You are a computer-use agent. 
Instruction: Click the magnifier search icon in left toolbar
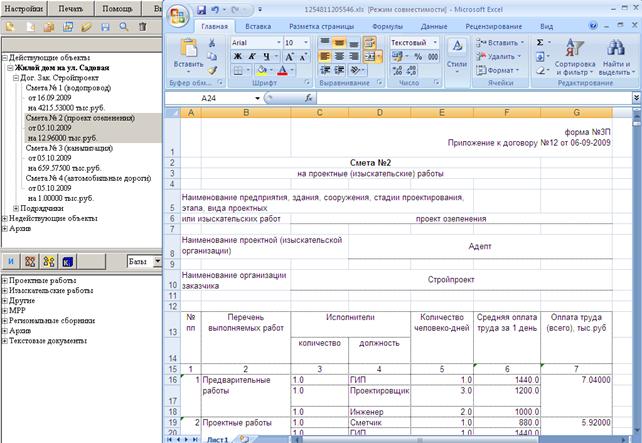click(124, 27)
